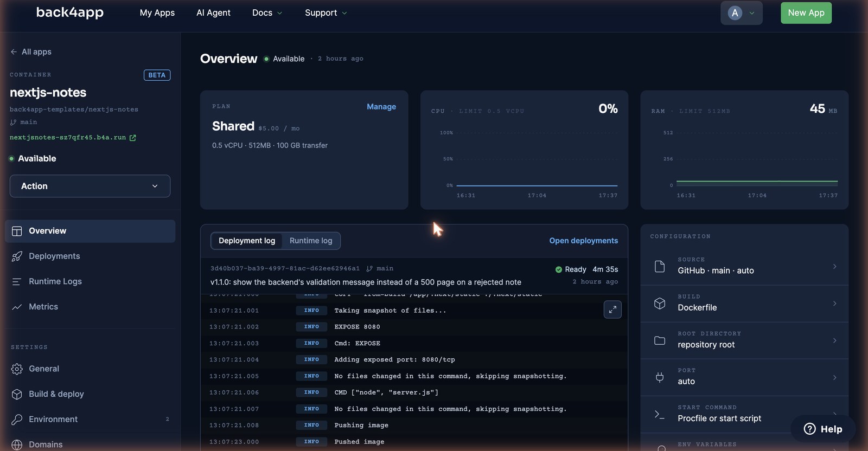Click the user avatar A icon

click(735, 13)
